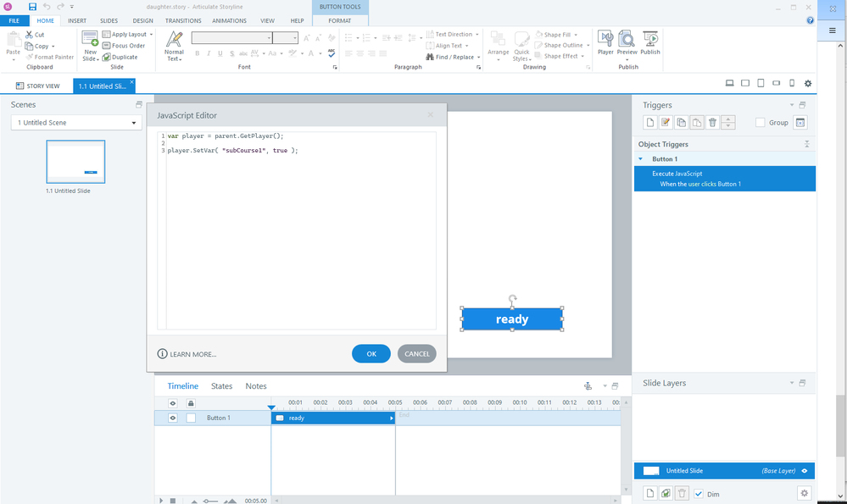The image size is (847, 504).
Task: Switch to the States tab
Action: click(221, 386)
